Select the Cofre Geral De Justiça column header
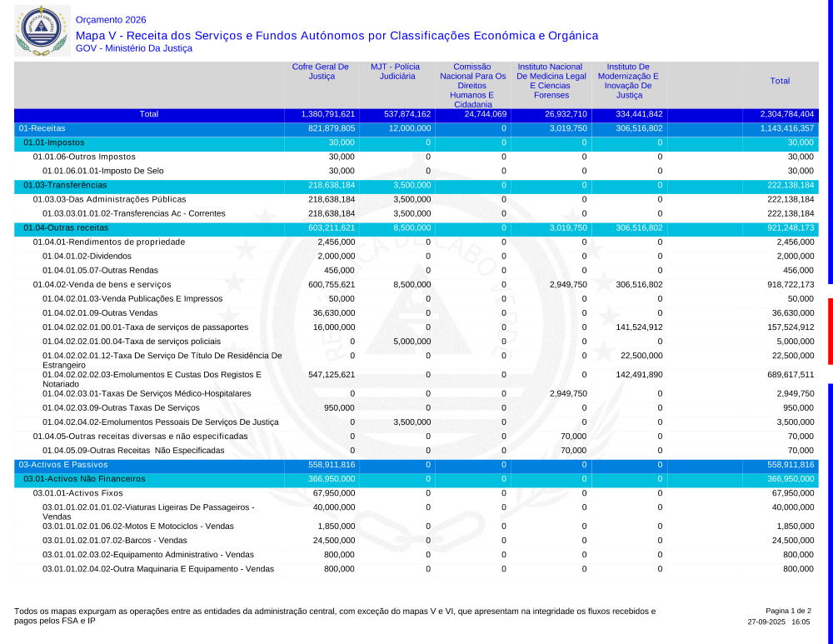This screenshot has height=644, width=833. pyautogui.click(x=320, y=72)
